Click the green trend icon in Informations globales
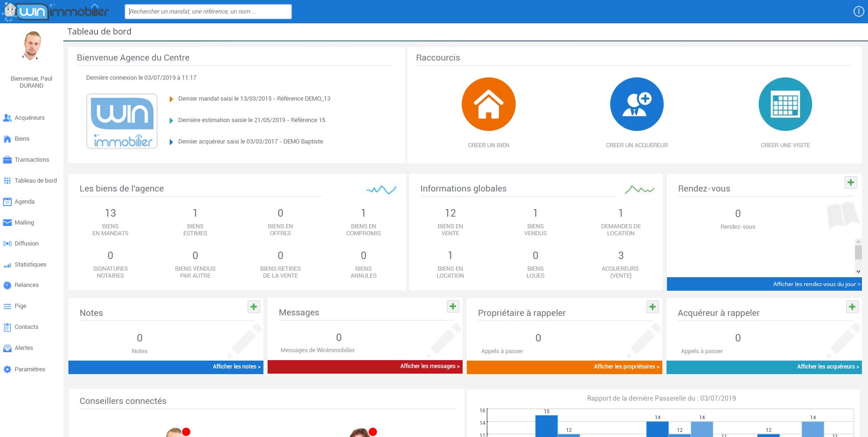The width and height of the screenshot is (868, 437). coord(639,190)
